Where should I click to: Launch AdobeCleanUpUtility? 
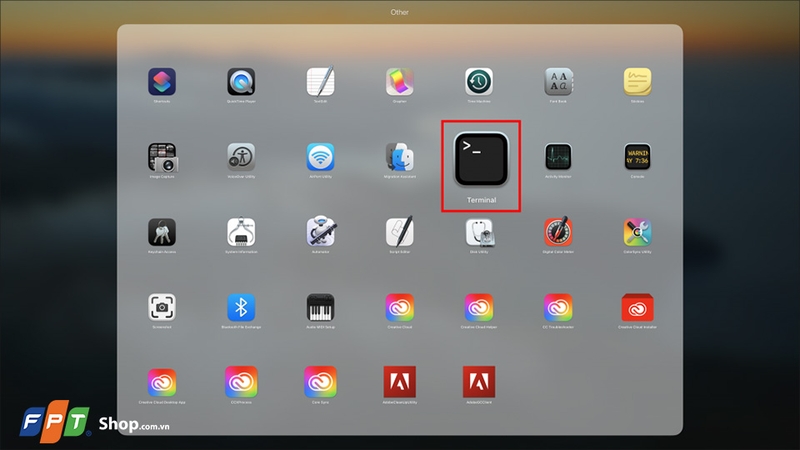[399, 382]
